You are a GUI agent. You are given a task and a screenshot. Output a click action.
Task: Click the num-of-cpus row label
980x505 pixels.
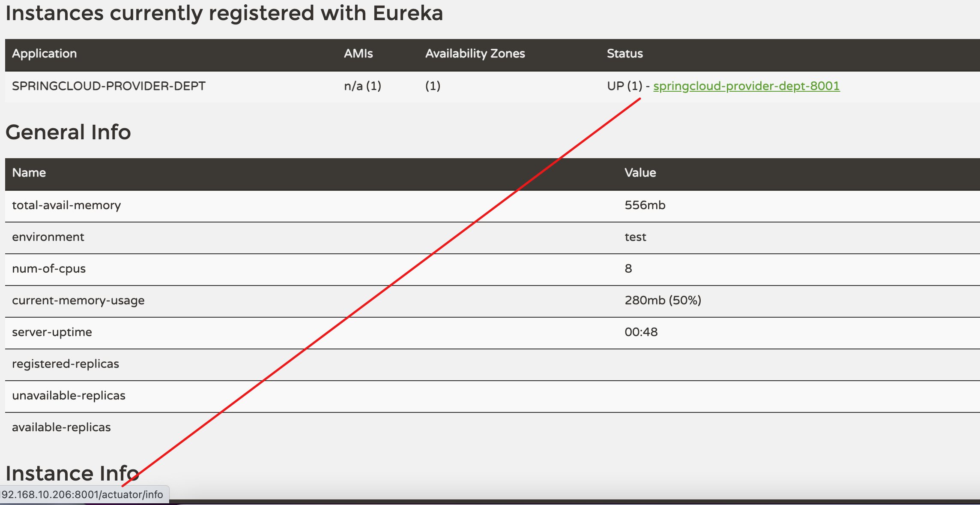tap(49, 269)
